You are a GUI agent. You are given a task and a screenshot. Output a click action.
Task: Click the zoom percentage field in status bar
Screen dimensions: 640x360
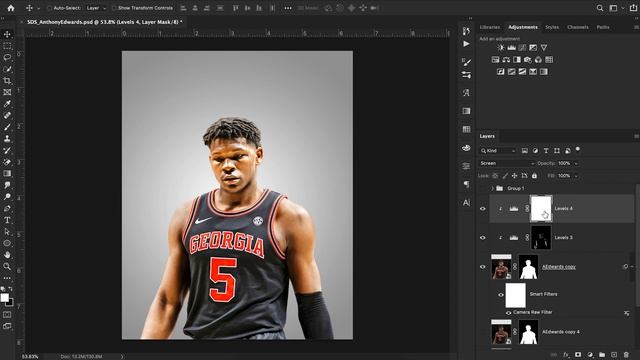click(x=30, y=357)
